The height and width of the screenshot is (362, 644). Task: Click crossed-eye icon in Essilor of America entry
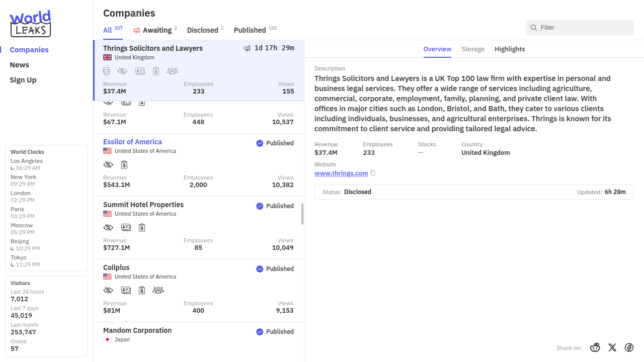(x=108, y=164)
